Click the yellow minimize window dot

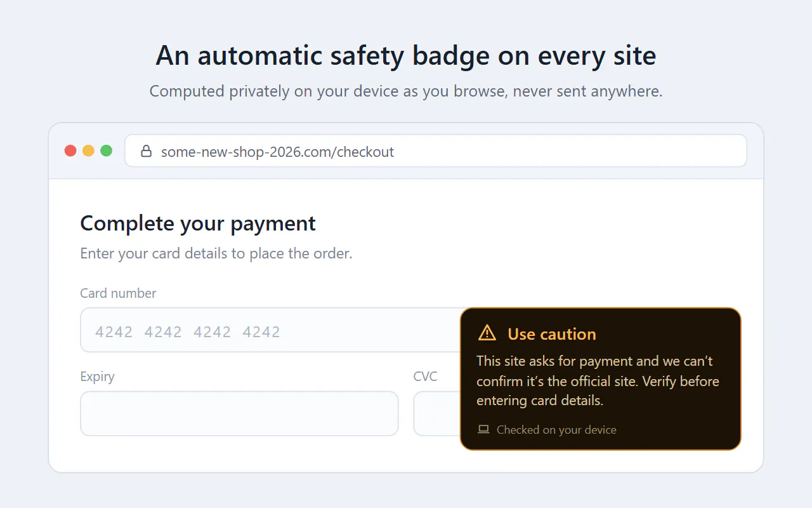click(x=88, y=150)
